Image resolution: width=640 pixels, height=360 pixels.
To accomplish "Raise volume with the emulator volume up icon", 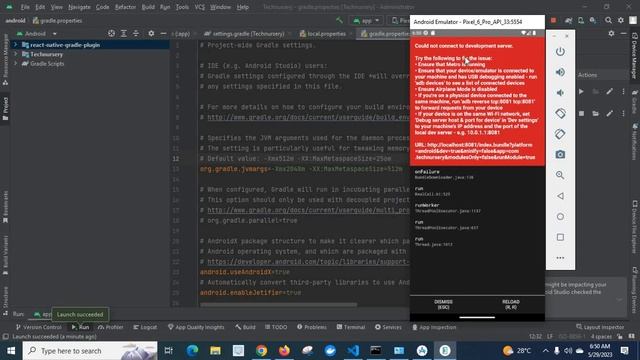I will tap(560, 72).
